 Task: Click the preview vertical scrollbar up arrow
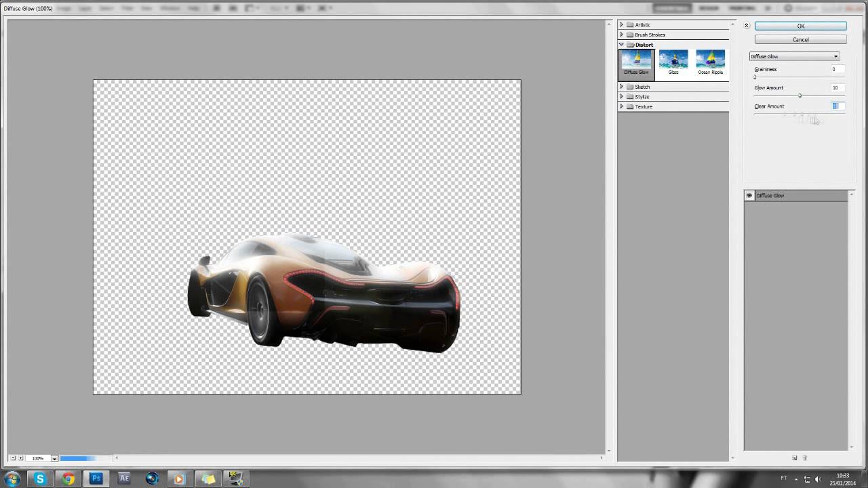[608, 24]
